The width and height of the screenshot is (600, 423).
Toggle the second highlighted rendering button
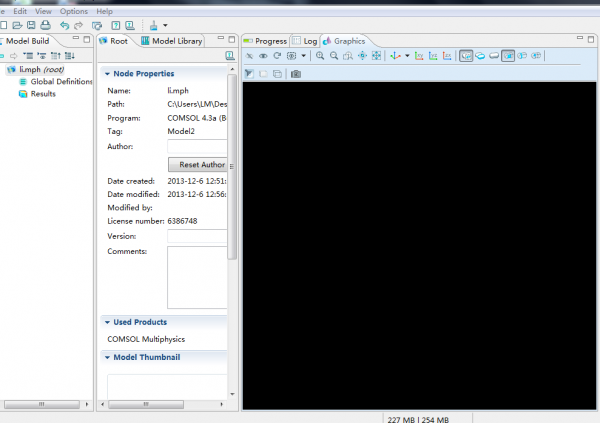508,56
